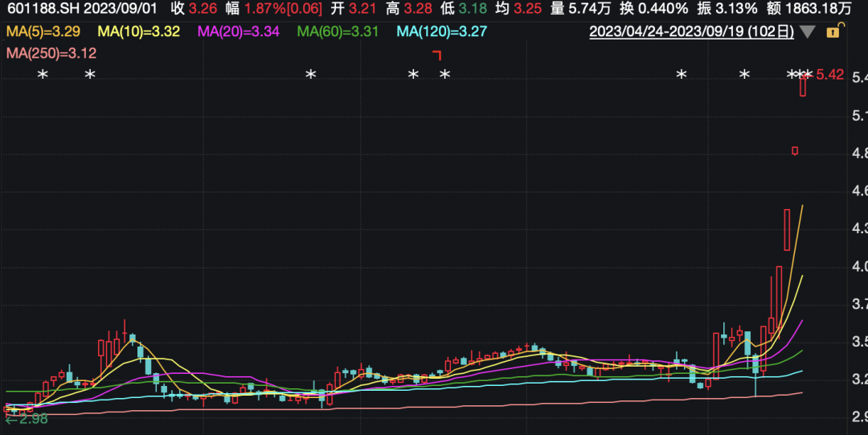Click the amount value 额 1863.18万

click(809, 9)
